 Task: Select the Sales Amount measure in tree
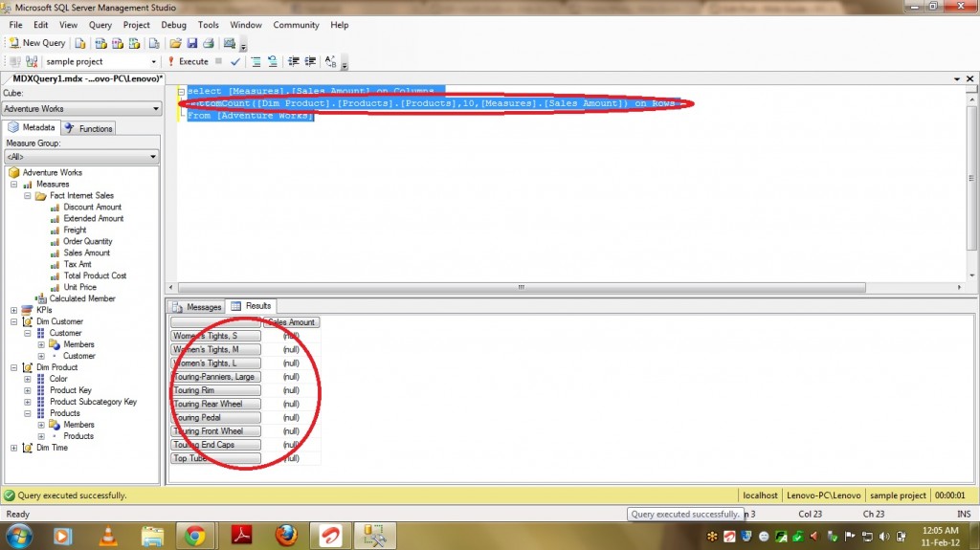tap(86, 253)
